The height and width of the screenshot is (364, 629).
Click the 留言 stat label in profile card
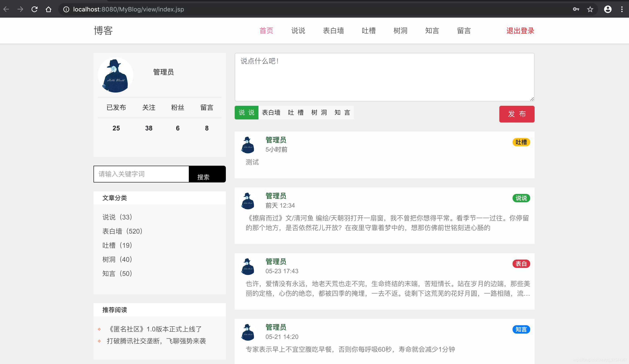pos(207,108)
